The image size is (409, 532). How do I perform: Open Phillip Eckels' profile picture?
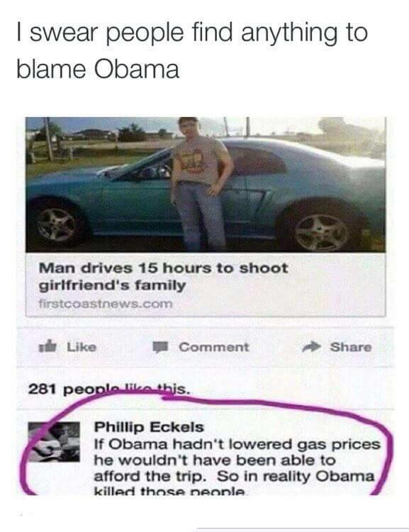point(55,442)
